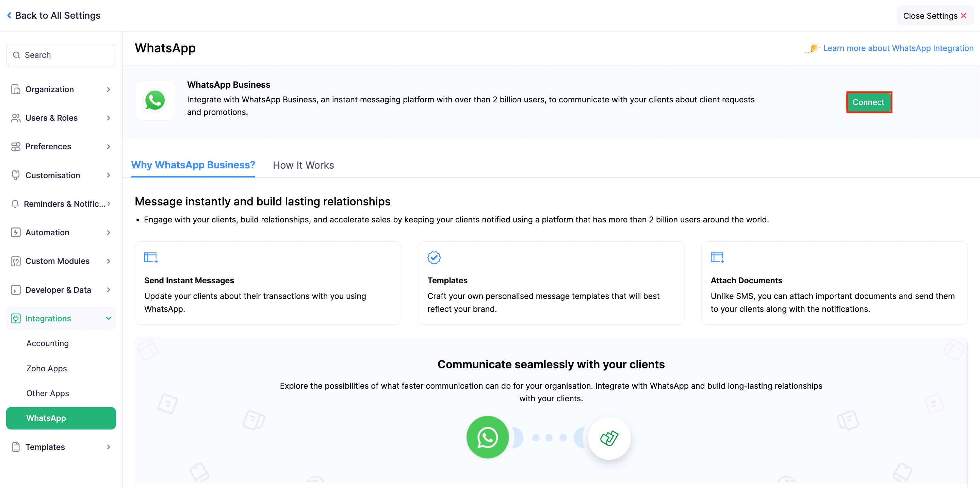Open the Why WhatsApp Business tab

coord(193,165)
